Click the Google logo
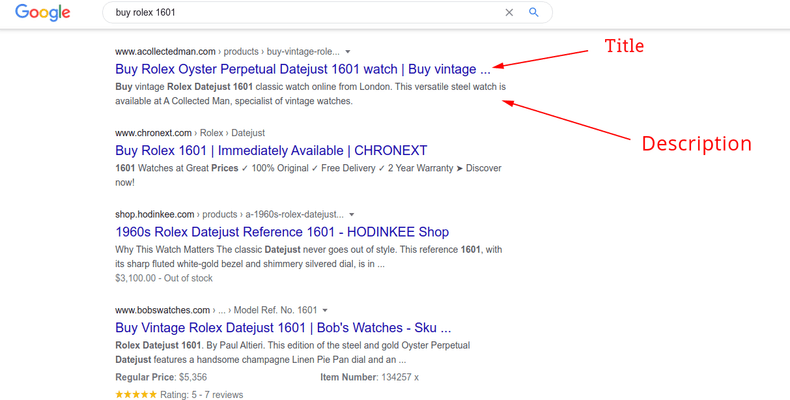This screenshot has width=790, height=400. point(43,12)
